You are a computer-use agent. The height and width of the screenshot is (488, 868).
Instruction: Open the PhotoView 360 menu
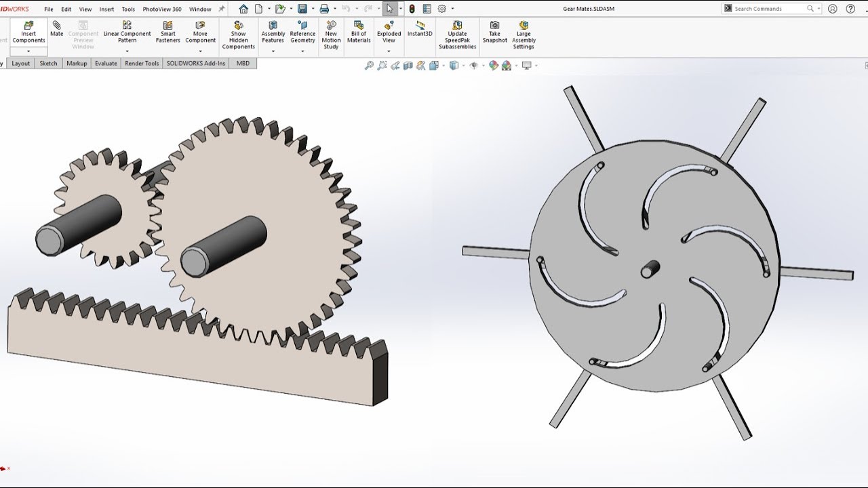(162, 9)
